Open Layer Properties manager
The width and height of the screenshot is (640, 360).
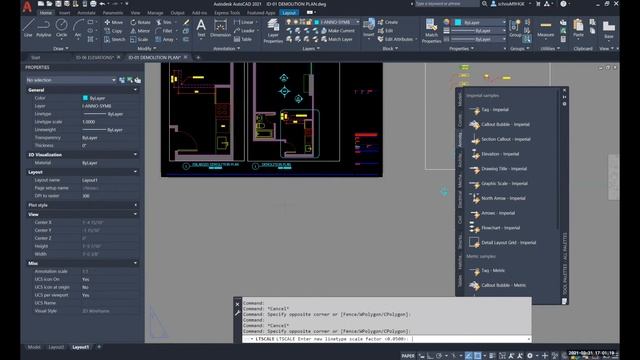(273, 31)
